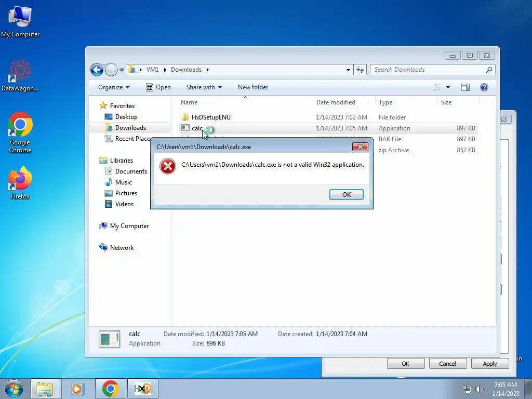532x399 pixels.
Task: Open My Computer desktop icon
Action: coord(20,21)
